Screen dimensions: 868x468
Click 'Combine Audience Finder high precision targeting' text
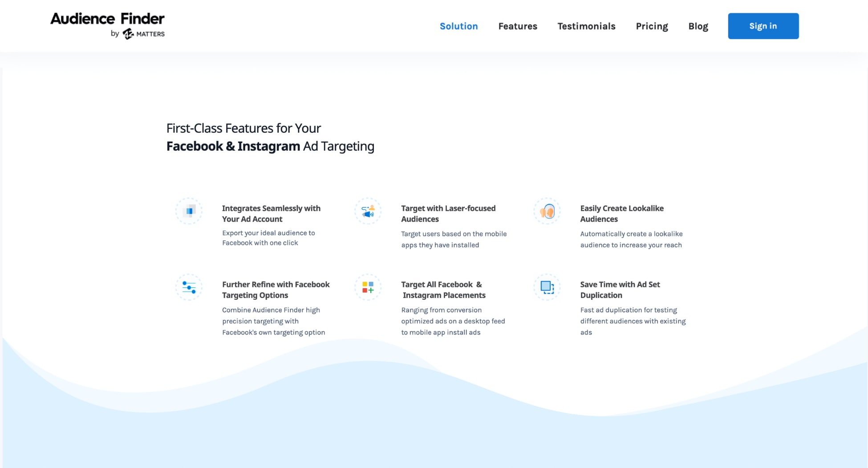click(x=273, y=321)
